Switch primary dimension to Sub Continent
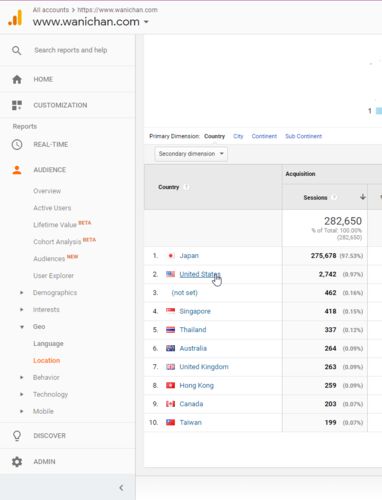Viewport: 382px width, 500px height. pyautogui.click(x=303, y=136)
